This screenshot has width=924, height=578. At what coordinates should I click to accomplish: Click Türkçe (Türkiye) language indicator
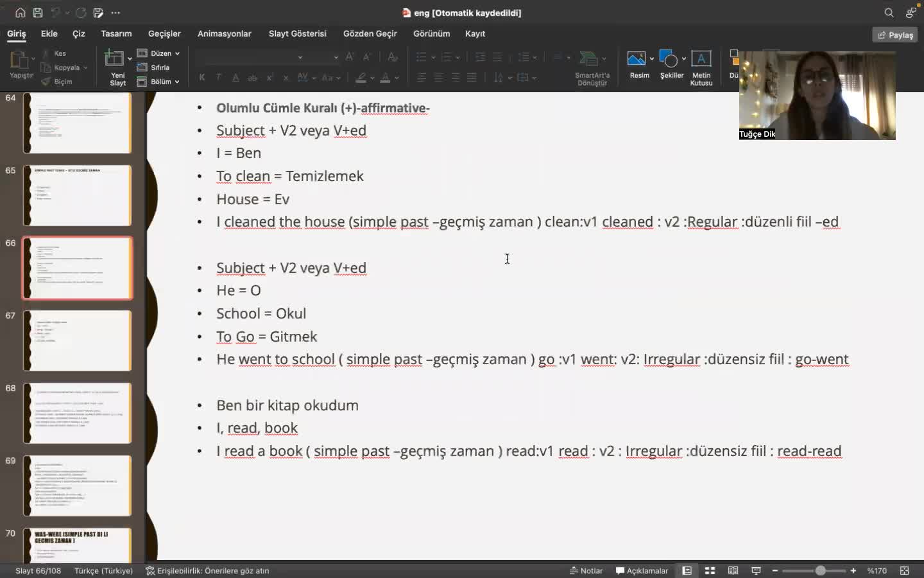pos(103,570)
